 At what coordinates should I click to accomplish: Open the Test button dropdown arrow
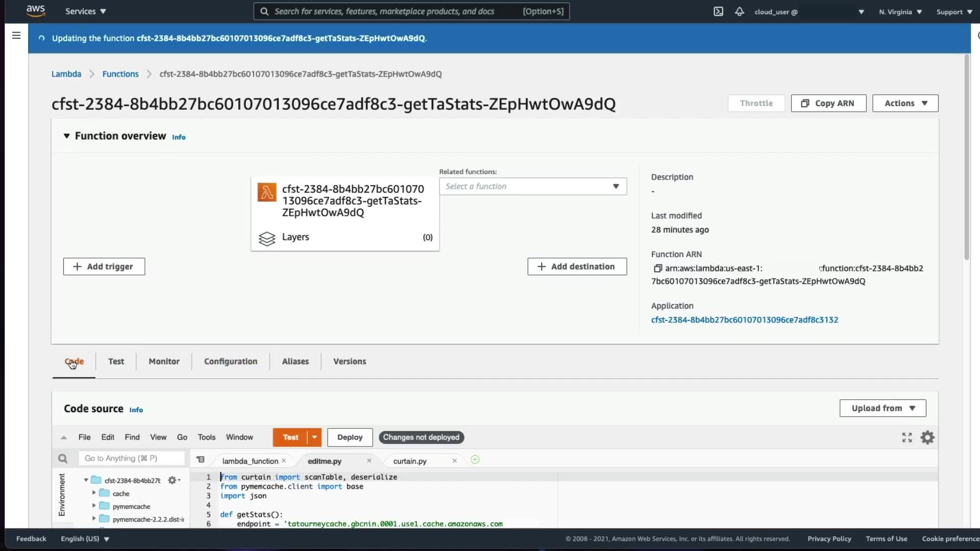[314, 437]
